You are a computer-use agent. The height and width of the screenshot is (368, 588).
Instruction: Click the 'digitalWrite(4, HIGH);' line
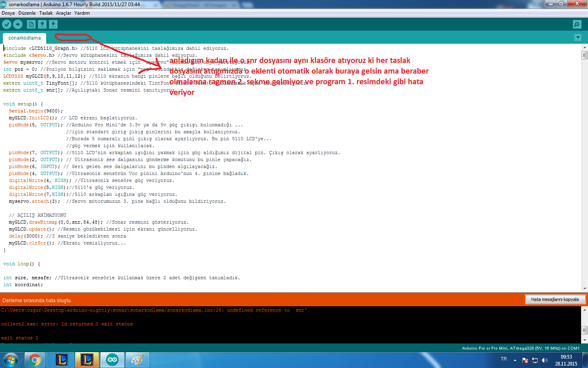tap(91, 180)
